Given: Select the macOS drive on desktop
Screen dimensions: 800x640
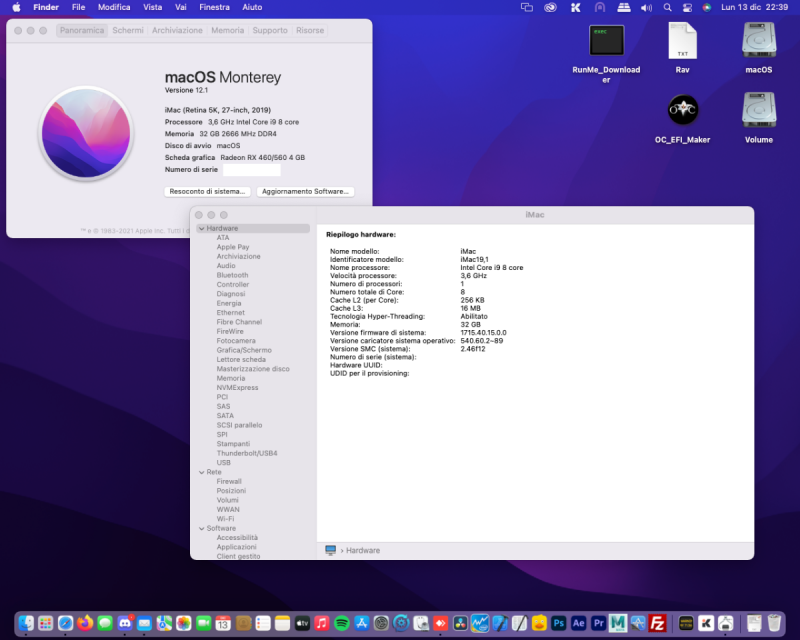Looking at the screenshot, I should (x=759, y=48).
